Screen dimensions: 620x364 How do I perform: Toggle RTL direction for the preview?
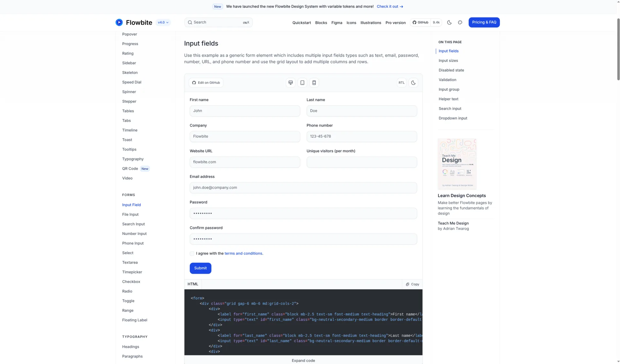pos(401,83)
